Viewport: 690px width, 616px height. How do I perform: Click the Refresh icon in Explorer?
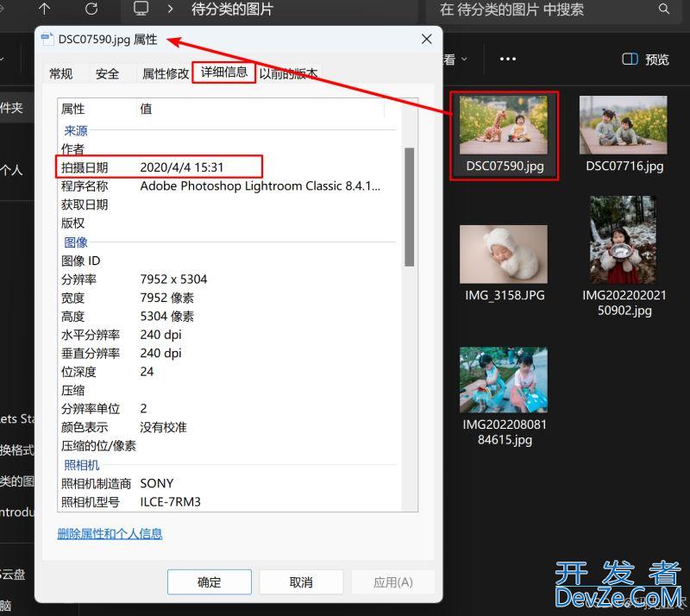coord(91,9)
